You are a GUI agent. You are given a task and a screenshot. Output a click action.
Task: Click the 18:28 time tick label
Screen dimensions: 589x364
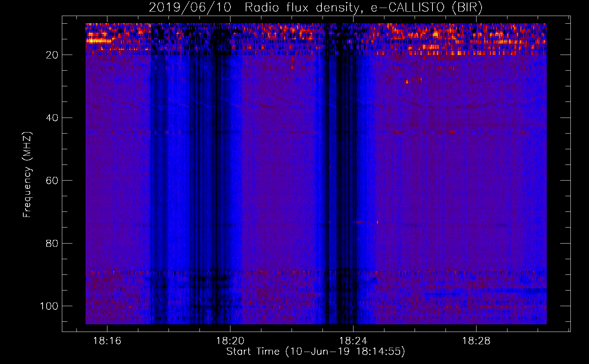tap(476, 341)
